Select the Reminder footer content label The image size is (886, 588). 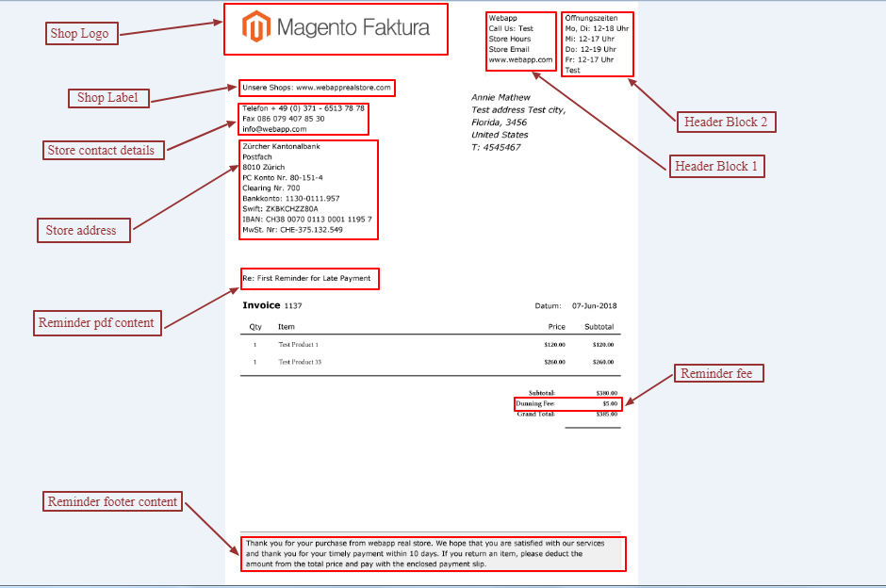tap(113, 501)
